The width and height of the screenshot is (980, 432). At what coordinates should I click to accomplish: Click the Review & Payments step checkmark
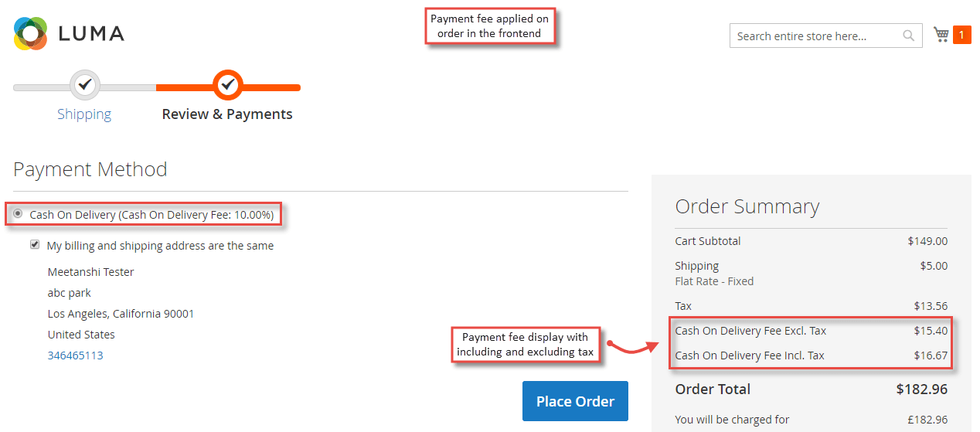pos(228,85)
